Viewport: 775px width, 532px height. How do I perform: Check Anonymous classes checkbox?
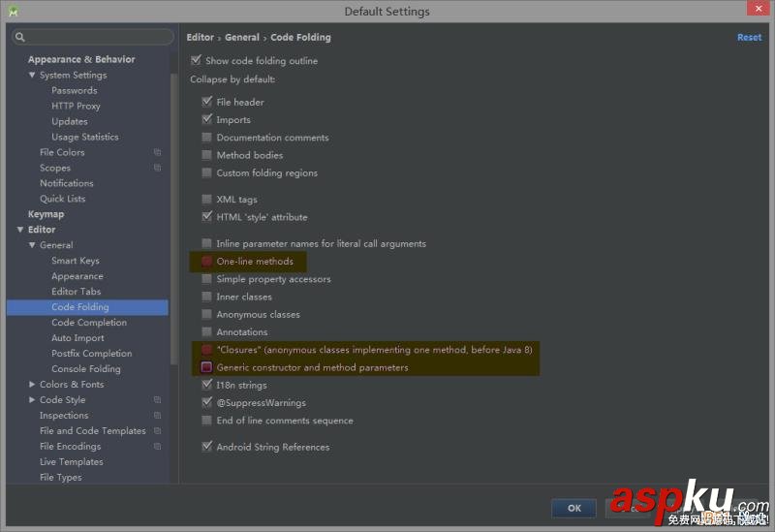pos(206,315)
